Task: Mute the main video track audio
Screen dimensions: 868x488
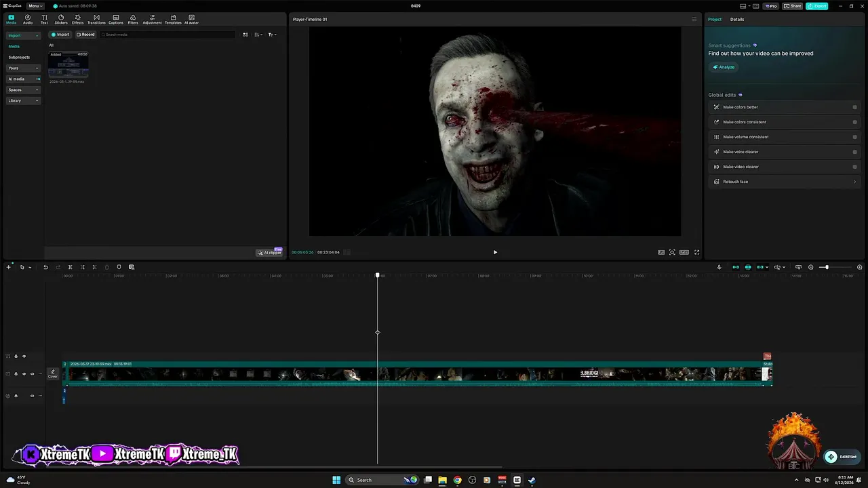Action: tap(32, 374)
